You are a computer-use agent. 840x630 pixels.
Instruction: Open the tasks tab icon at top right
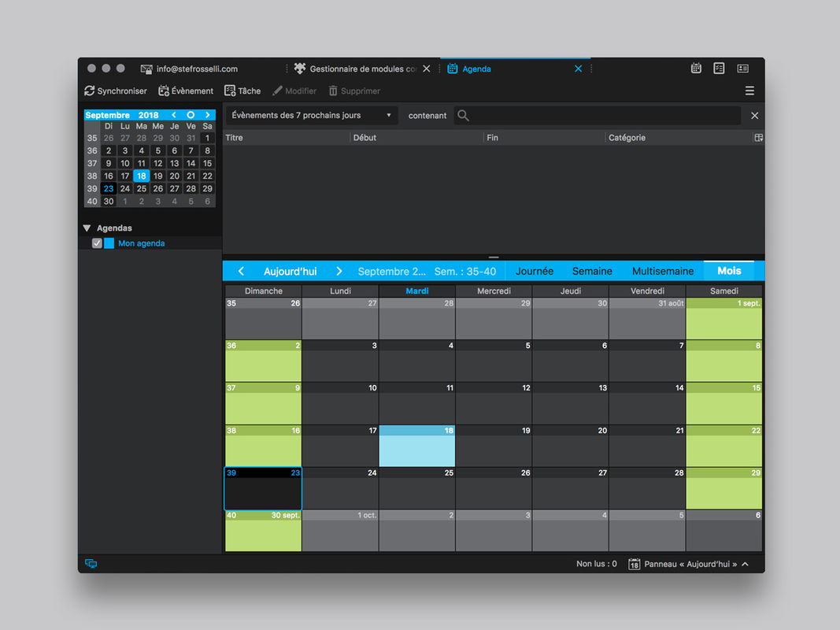tap(719, 68)
